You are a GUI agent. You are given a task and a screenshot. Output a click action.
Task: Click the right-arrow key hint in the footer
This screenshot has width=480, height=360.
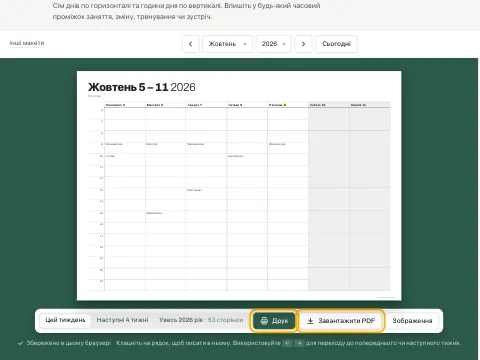pos(299,343)
